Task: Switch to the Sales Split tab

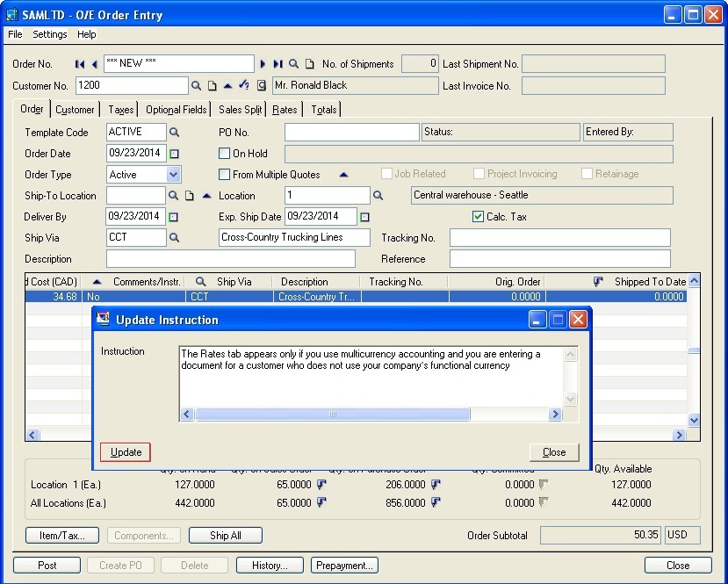Action: (240, 109)
